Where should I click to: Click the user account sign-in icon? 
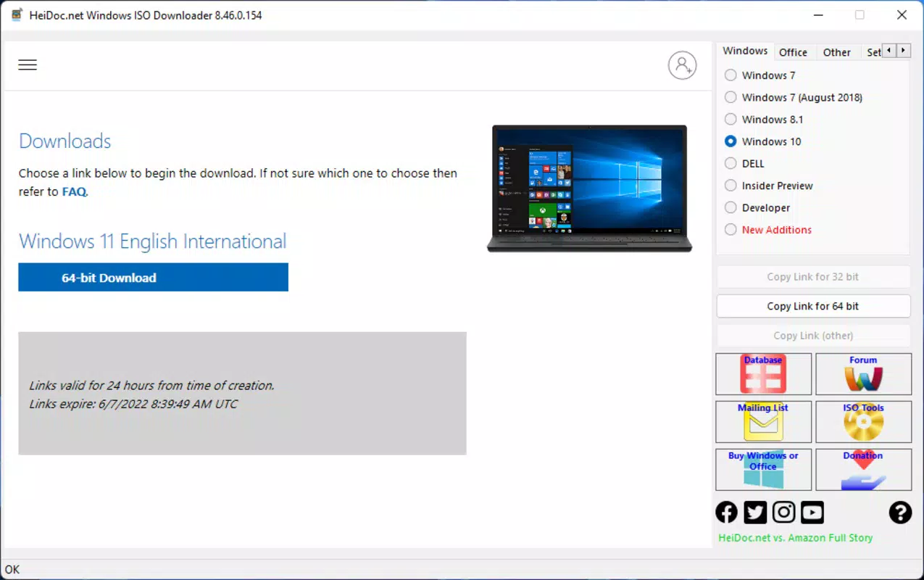tap(682, 65)
